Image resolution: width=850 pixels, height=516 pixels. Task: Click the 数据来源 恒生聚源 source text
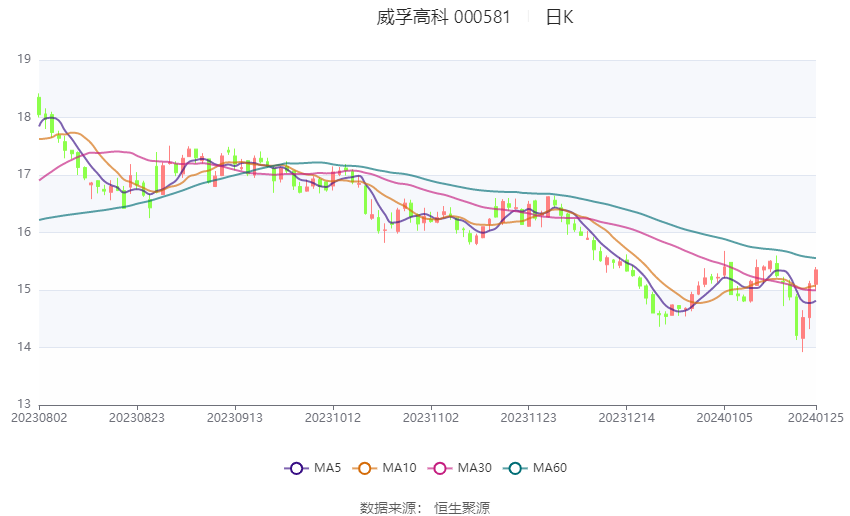click(425, 508)
